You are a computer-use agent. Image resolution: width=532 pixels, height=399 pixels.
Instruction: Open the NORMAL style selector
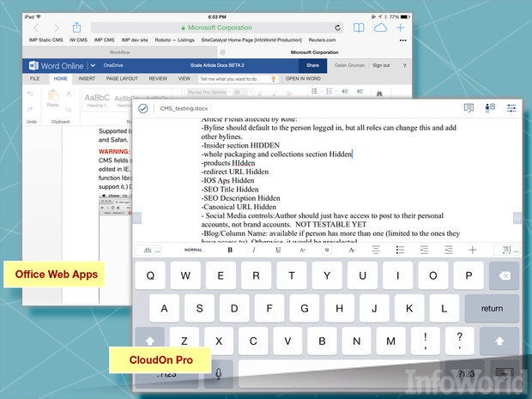tap(193, 250)
